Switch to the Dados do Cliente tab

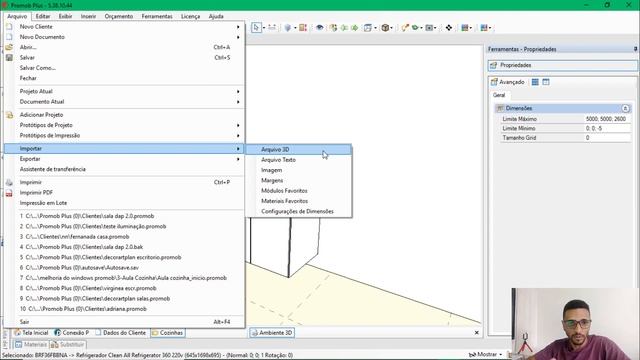121,333
